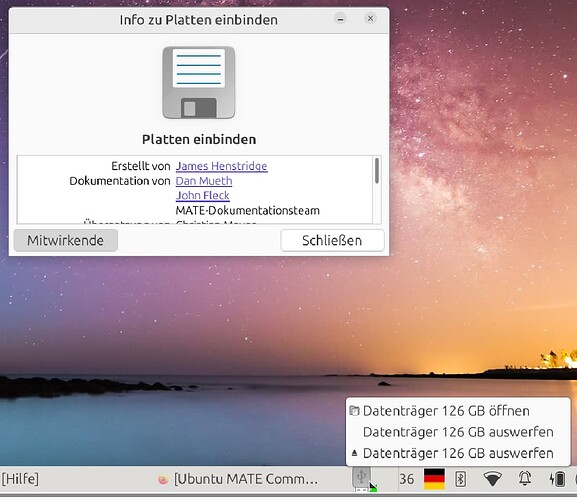Click the temperature 36 panel indicator

click(x=407, y=479)
